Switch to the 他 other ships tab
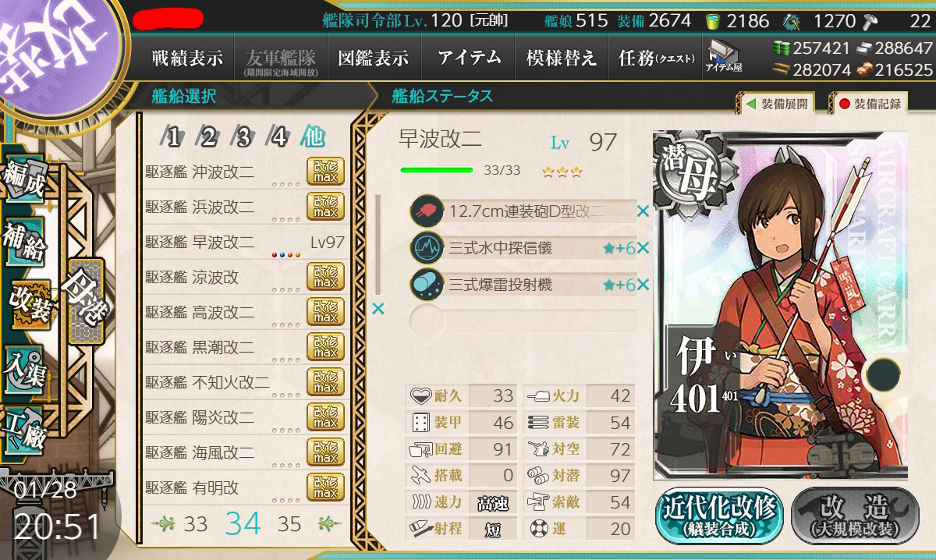936x560 pixels. [313, 138]
